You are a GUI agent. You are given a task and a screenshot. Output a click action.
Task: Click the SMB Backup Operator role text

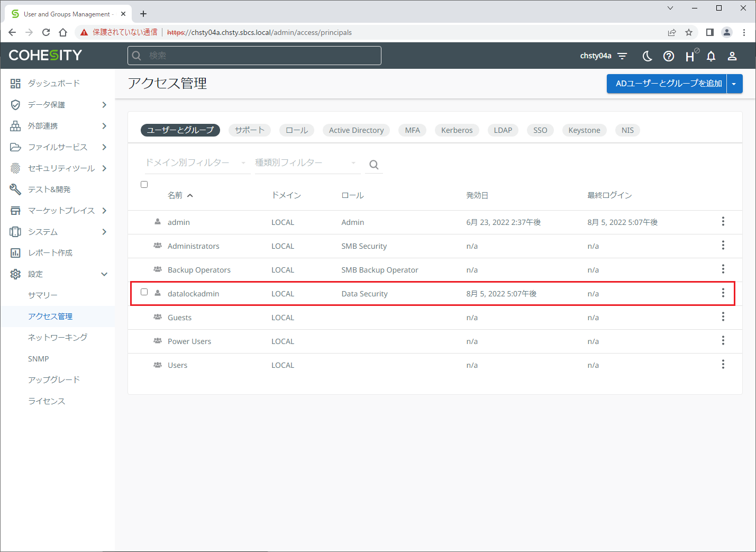380,270
